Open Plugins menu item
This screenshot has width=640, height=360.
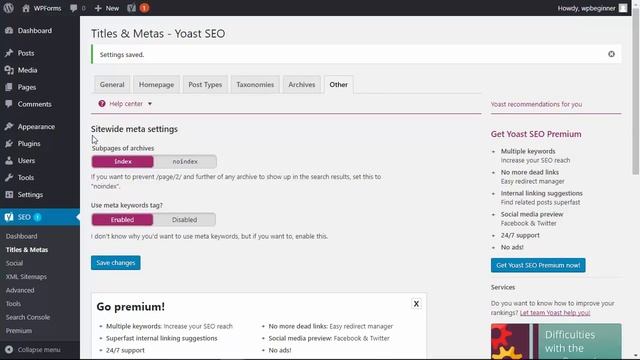pyautogui.click(x=29, y=144)
